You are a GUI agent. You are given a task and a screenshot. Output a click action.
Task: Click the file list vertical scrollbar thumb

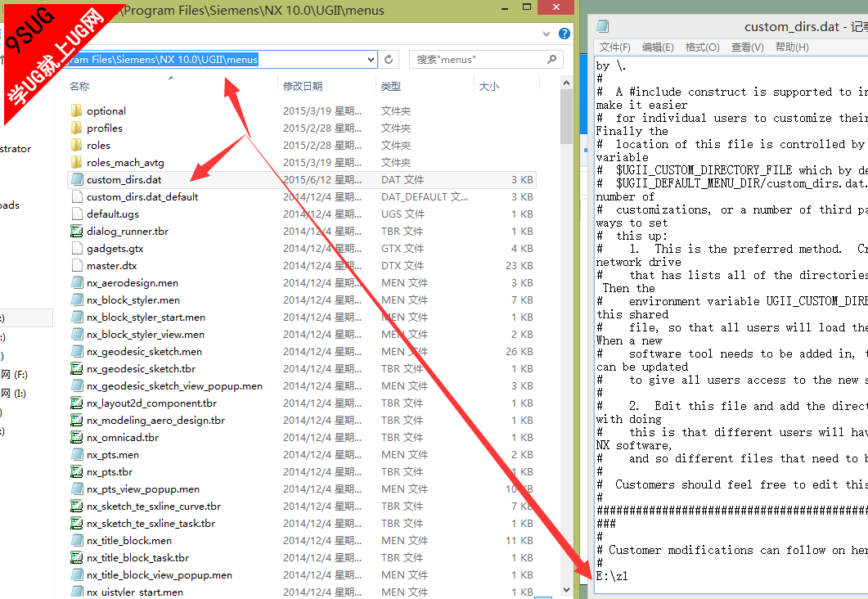(x=566, y=116)
